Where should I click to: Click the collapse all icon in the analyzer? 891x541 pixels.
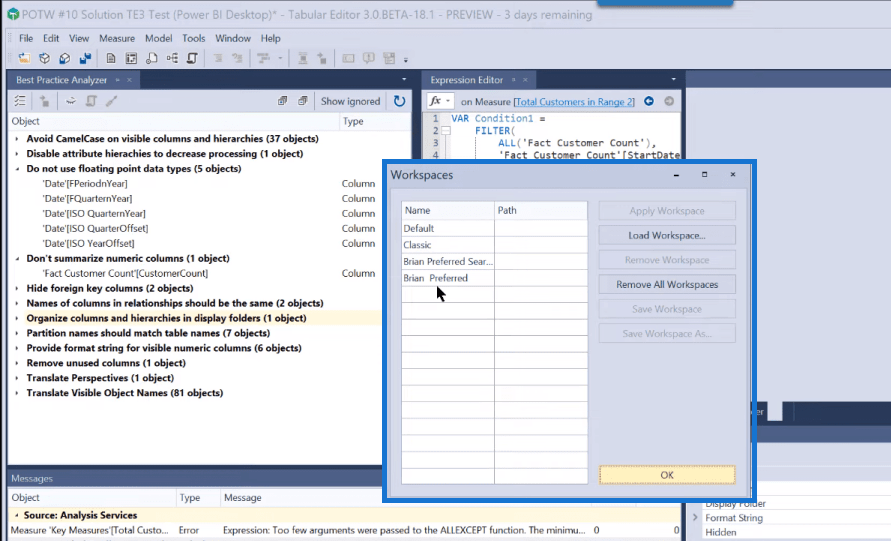point(303,101)
